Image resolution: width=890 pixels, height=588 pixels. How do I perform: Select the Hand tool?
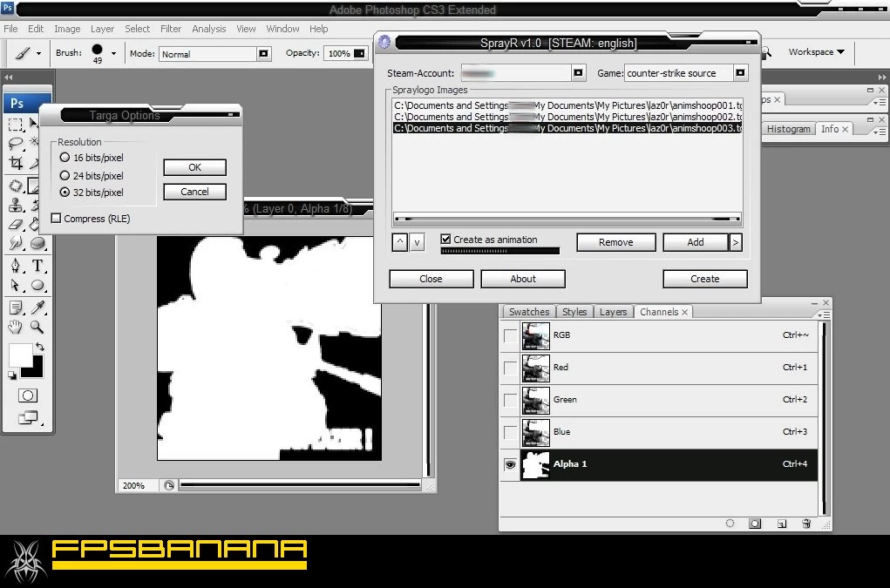coord(16,327)
